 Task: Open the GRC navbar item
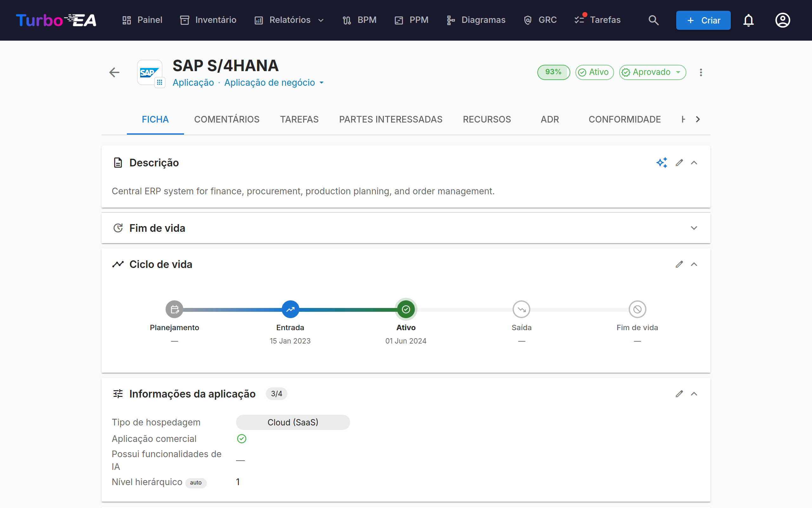click(540, 20)
